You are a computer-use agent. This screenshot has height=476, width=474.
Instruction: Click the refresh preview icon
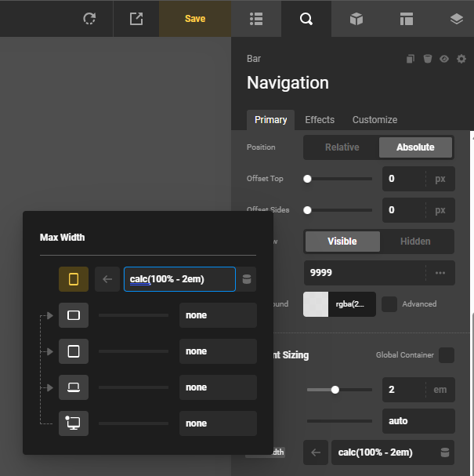coord(89,19)
